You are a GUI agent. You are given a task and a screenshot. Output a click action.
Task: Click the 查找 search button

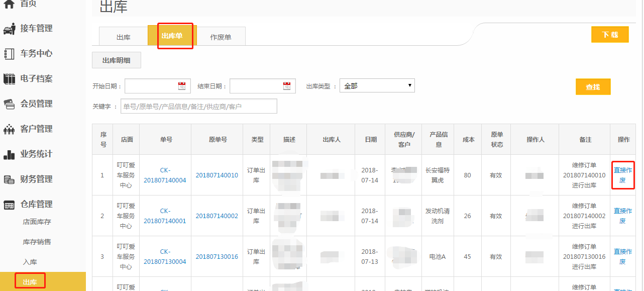point(593,87)
